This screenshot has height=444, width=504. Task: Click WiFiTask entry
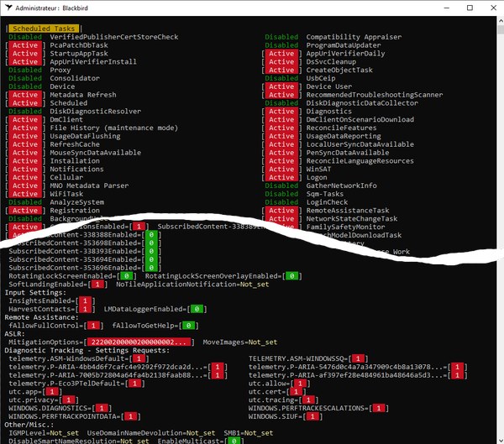pos(66,194)
